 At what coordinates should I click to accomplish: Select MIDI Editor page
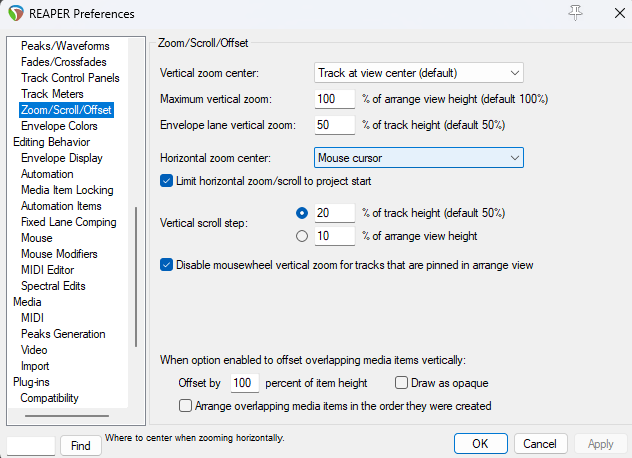48,270
